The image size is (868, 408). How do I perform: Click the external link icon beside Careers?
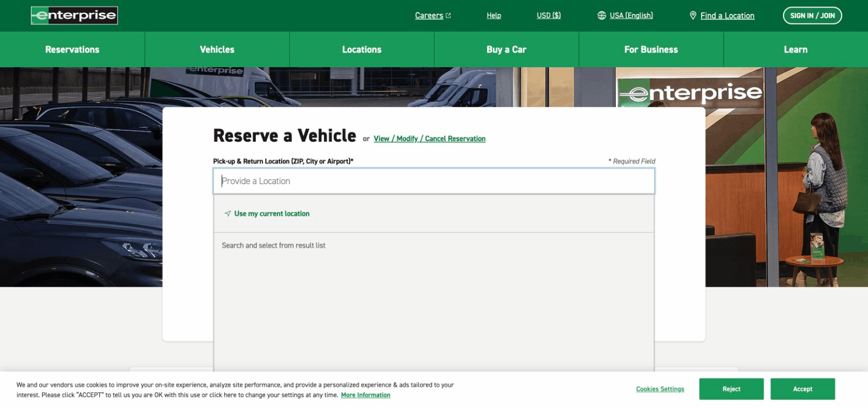click(448, 16)
